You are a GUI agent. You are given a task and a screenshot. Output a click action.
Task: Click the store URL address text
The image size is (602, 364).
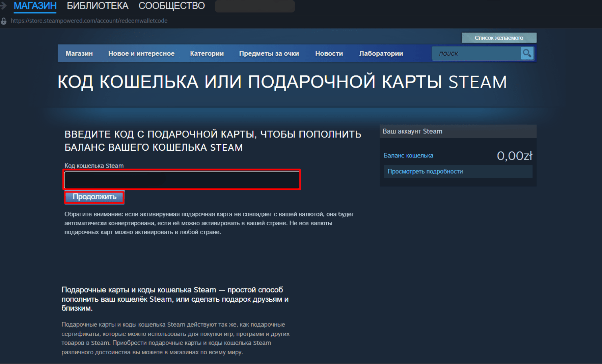click(x=89, y=21)
